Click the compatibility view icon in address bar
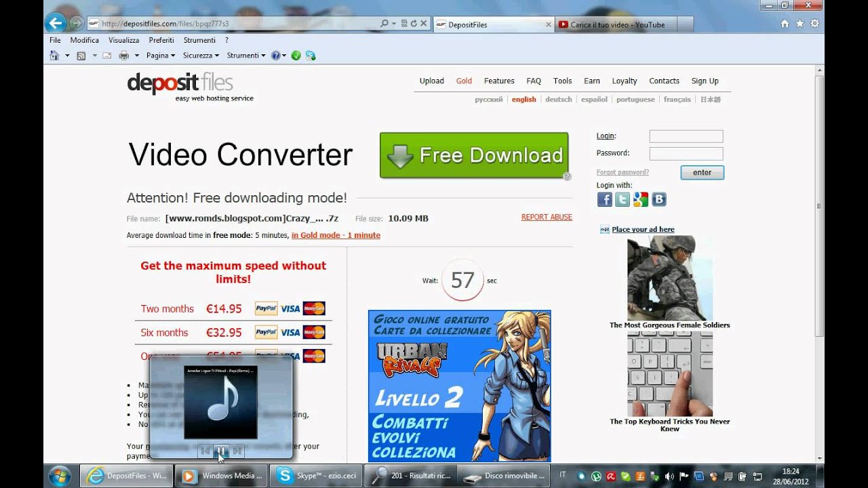868x488 pixels. coord(404,23)
